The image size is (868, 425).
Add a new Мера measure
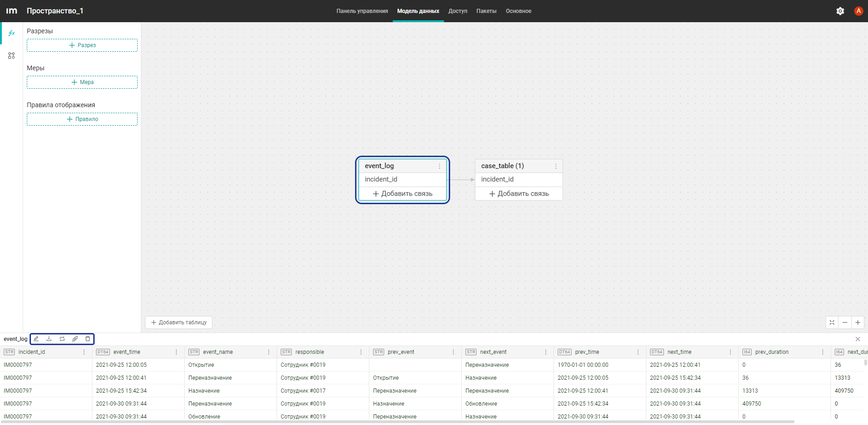pyautogui.click(x=82, y=82)
